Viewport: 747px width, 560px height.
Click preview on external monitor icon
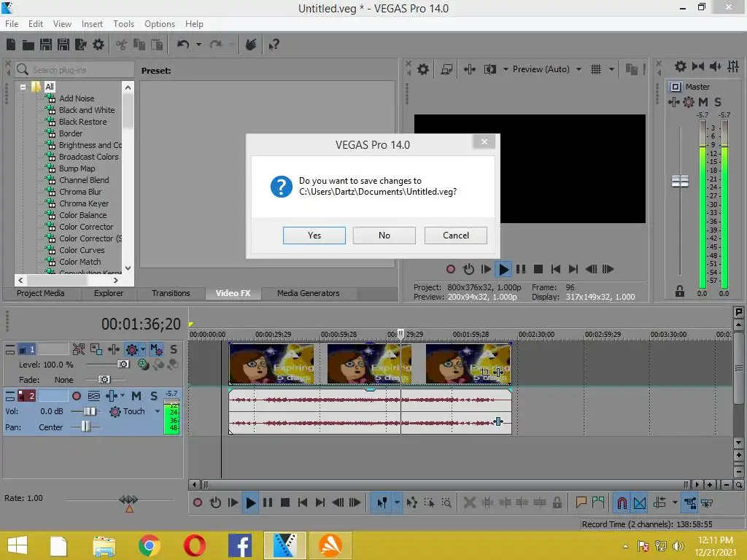(x=446, y=69)
